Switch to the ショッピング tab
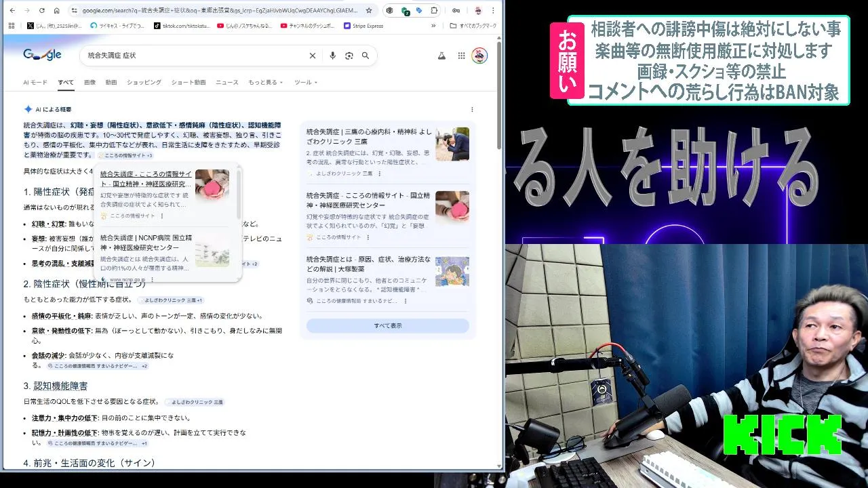 coord(144,82)
